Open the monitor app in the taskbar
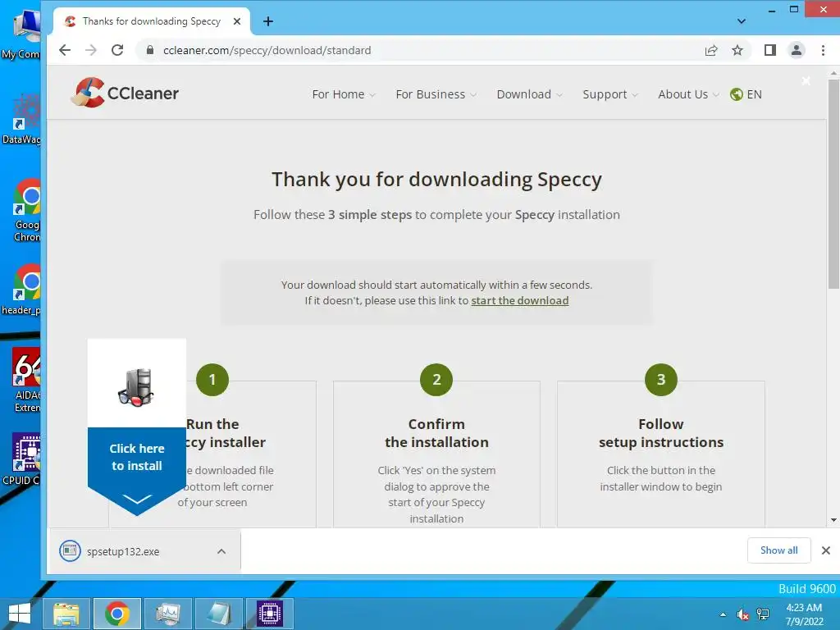 pos(167,614)
